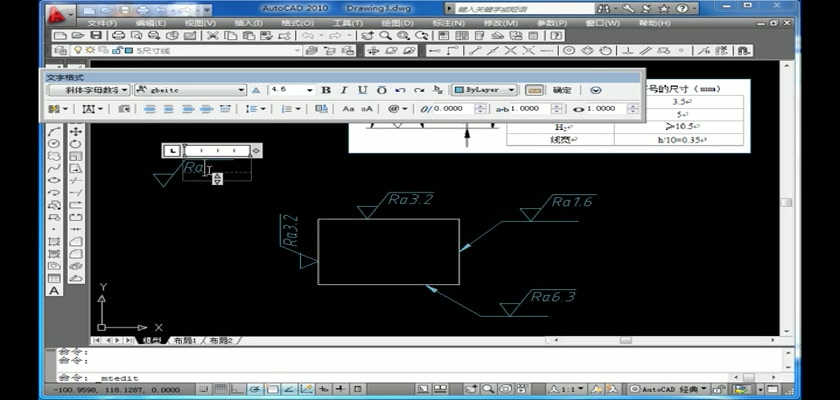Toggle Snap mode in status bar

coord(203,389)
